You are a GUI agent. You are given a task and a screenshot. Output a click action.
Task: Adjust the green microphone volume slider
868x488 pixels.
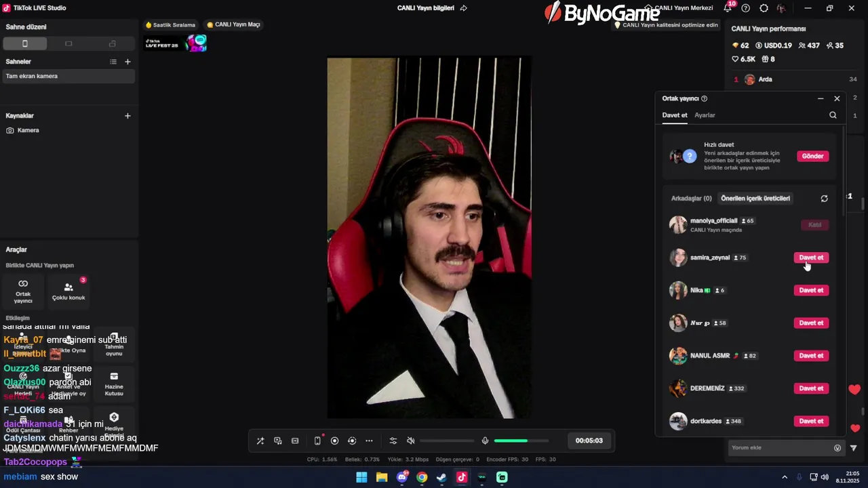pyautogui.click(x=521, y=441)
